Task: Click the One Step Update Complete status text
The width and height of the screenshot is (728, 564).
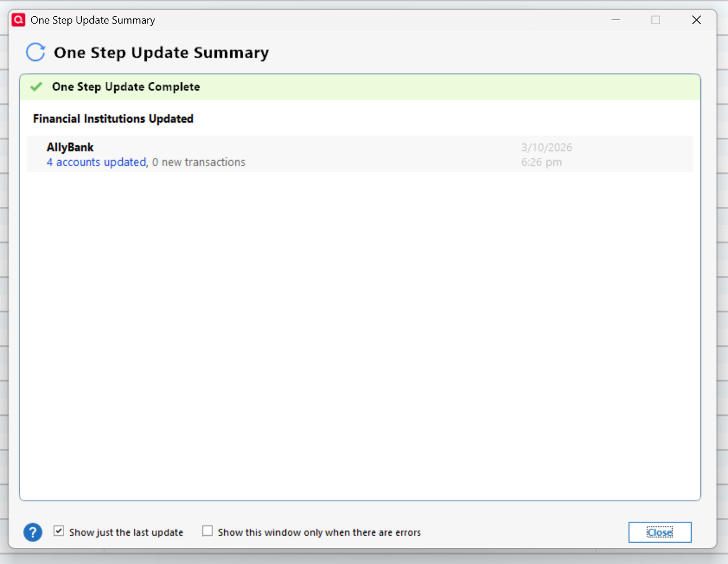Action: point(126,87)
